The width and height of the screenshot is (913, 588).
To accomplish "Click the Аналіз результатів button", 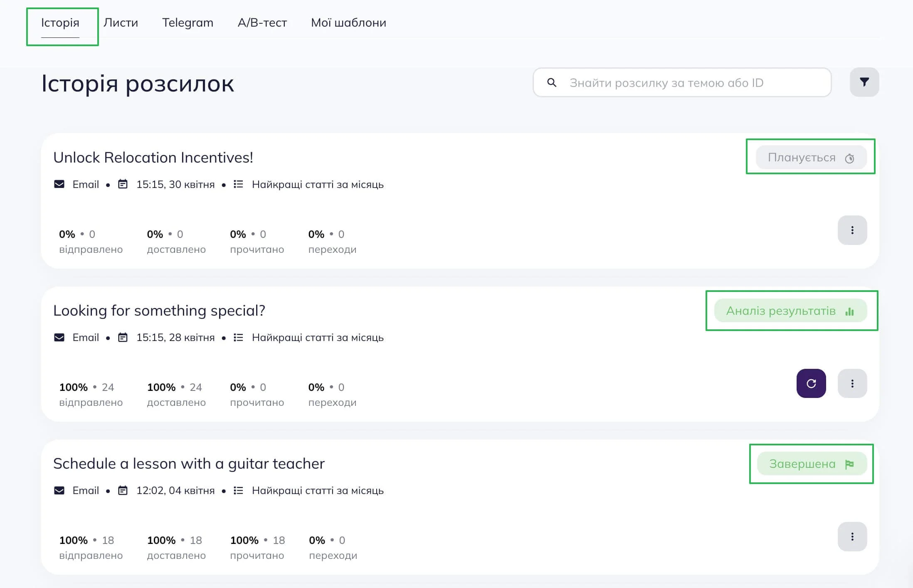I will click(790, 311).
